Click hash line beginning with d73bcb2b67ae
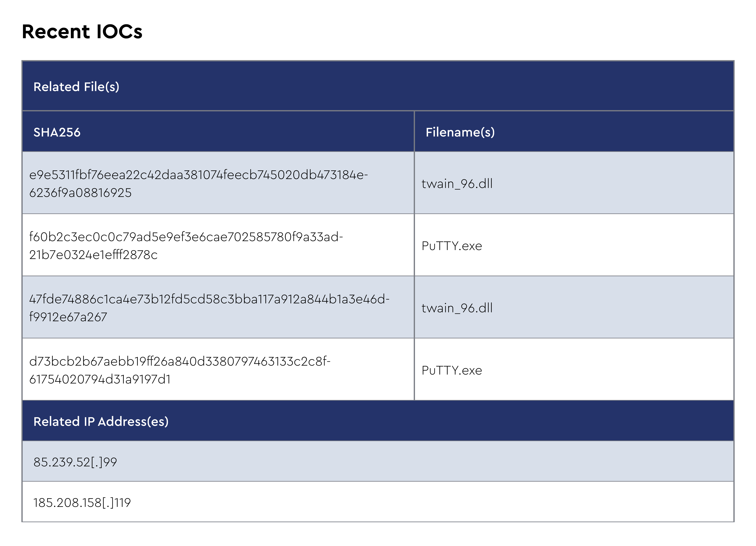The width and height of the screenshot is (756, 546). click(180, 361)
